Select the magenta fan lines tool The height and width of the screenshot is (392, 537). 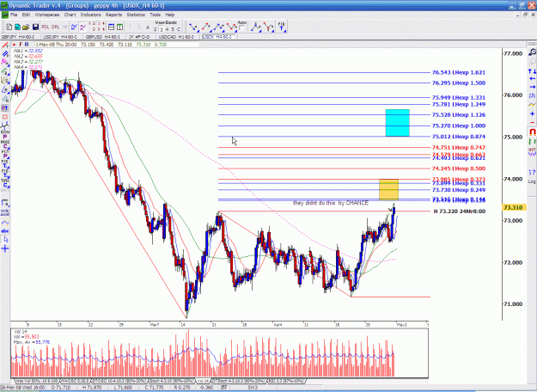5,62
